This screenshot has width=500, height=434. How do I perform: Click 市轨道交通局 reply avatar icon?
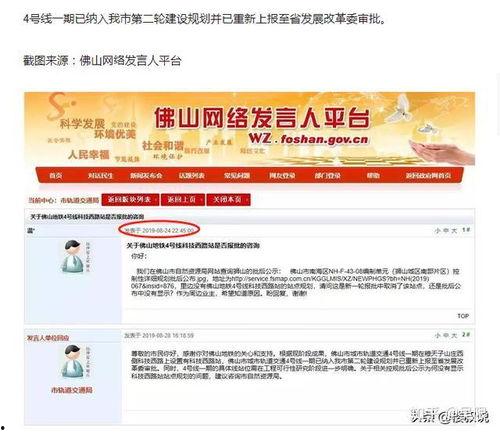coord(72,362)
